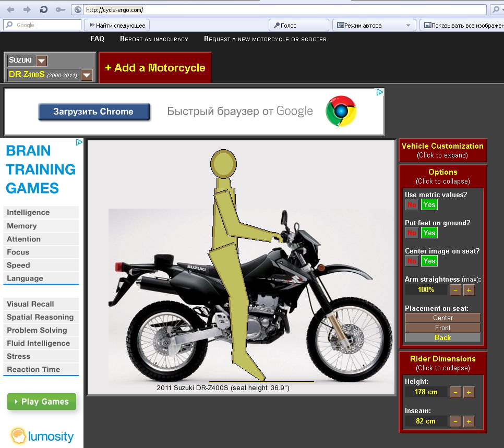Set Put feet on ground to Yes
504x448 pixels.
(429, 233)
